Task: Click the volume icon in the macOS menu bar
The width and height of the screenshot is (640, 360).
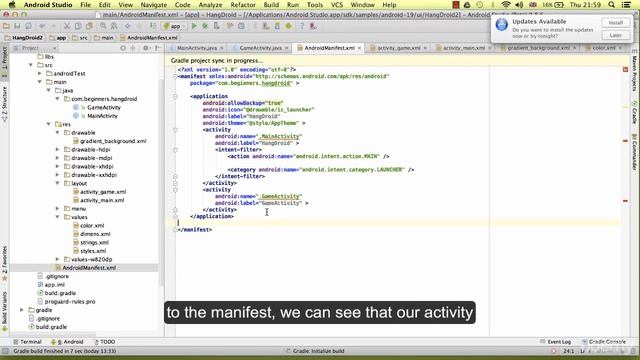Action: [x=519, y=5]
